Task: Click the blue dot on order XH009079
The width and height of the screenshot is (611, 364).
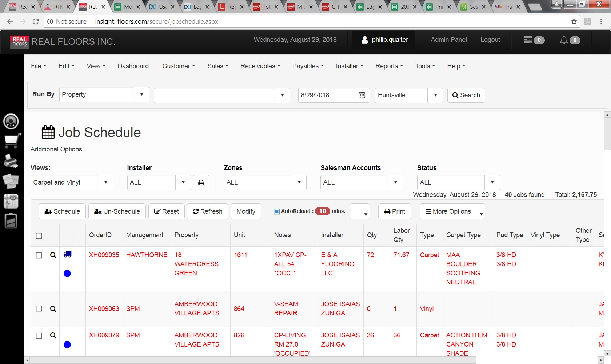Action: click(67, 345)
